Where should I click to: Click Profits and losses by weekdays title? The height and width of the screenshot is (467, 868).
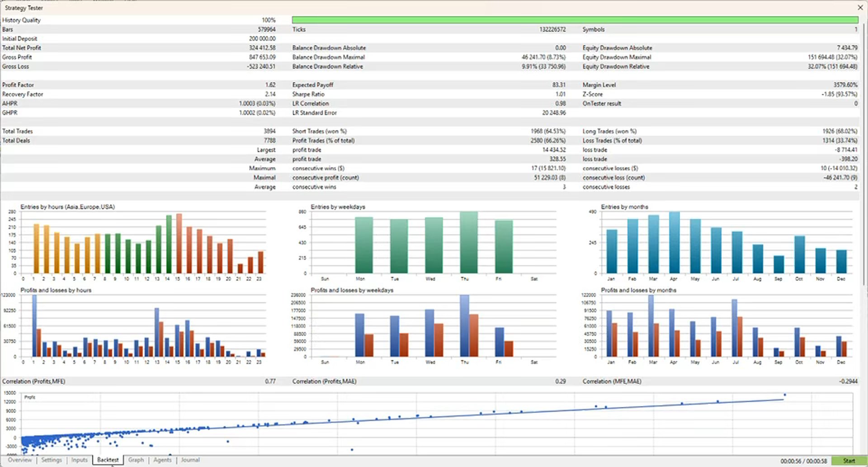click(x=352, y=290)
